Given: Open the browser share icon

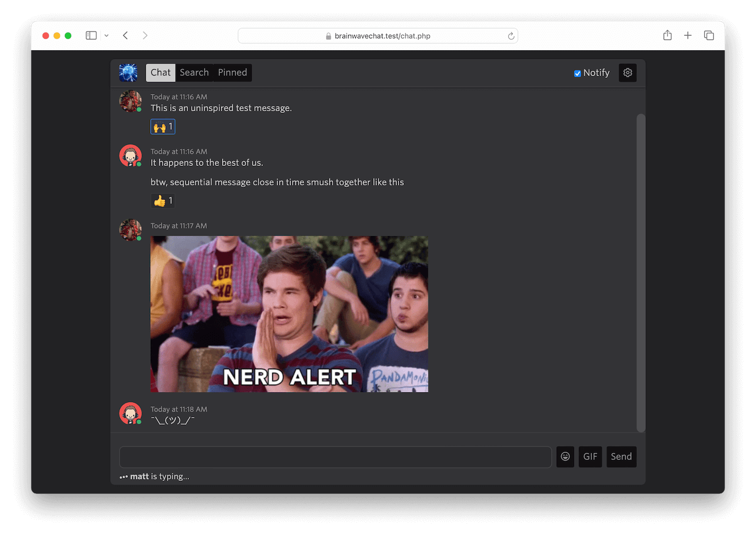Looking at the screenshot, I should click(x=667, y=36).
